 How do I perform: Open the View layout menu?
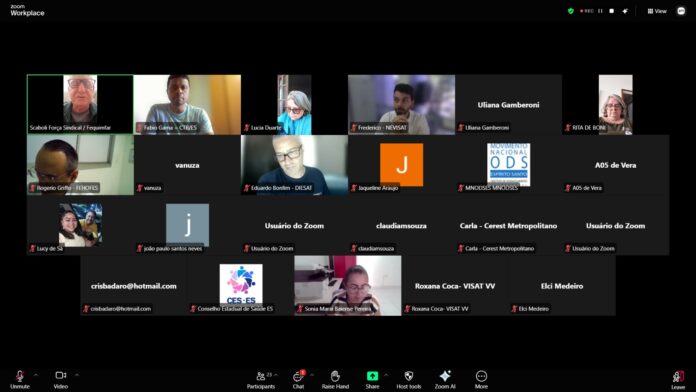pos(657,11)
